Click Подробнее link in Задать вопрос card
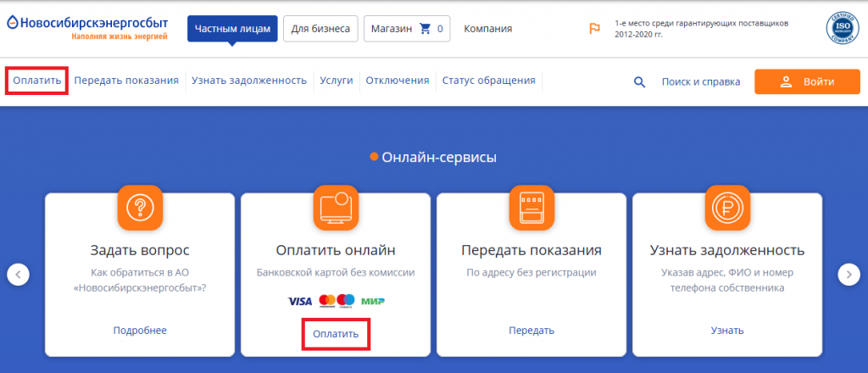This screenshot has width=868, height=373. 140,331
